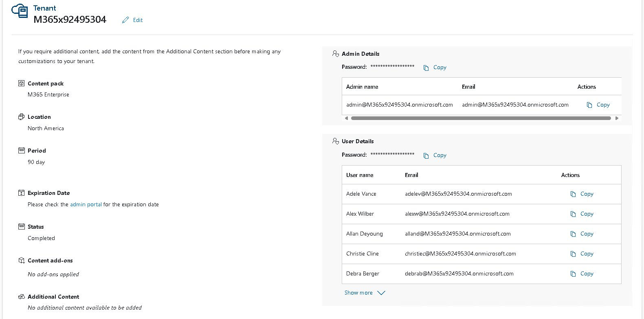Click the admin table scrollbar left arrow
Screen dimensions: 644x319
point(346,118)
